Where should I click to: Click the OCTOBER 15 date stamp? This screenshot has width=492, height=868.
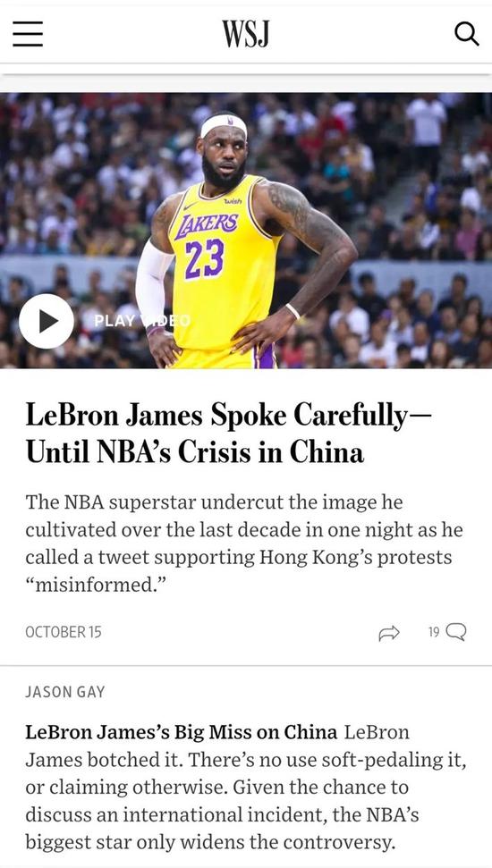[64, 632]
